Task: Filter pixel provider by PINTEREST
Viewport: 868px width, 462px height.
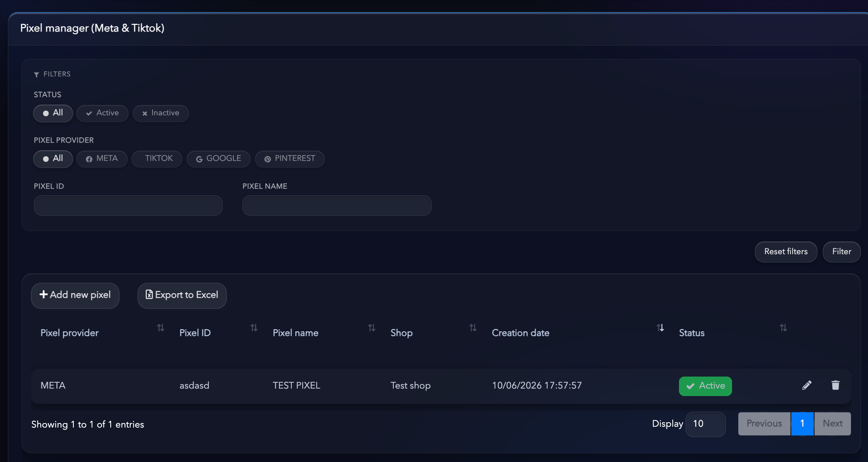Action: [290, 159]
